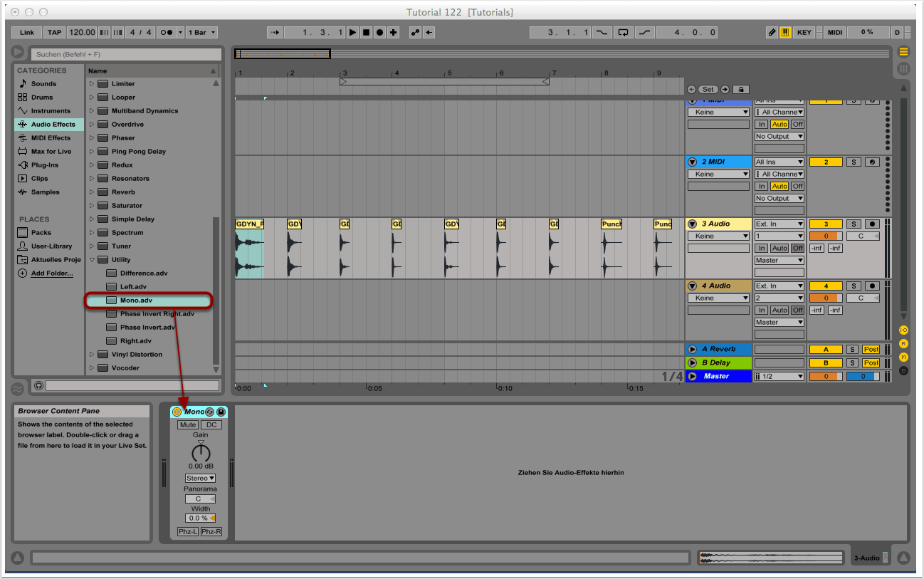
Task: Select the Drums category in browser
Action: [x=42, y=98]
